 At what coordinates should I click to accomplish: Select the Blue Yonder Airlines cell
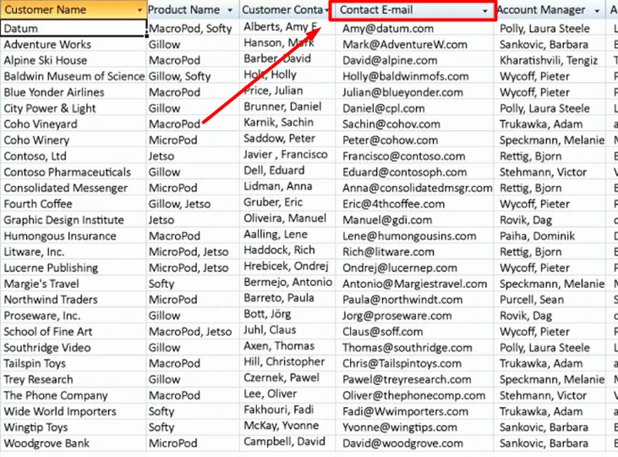pos(73,92)
